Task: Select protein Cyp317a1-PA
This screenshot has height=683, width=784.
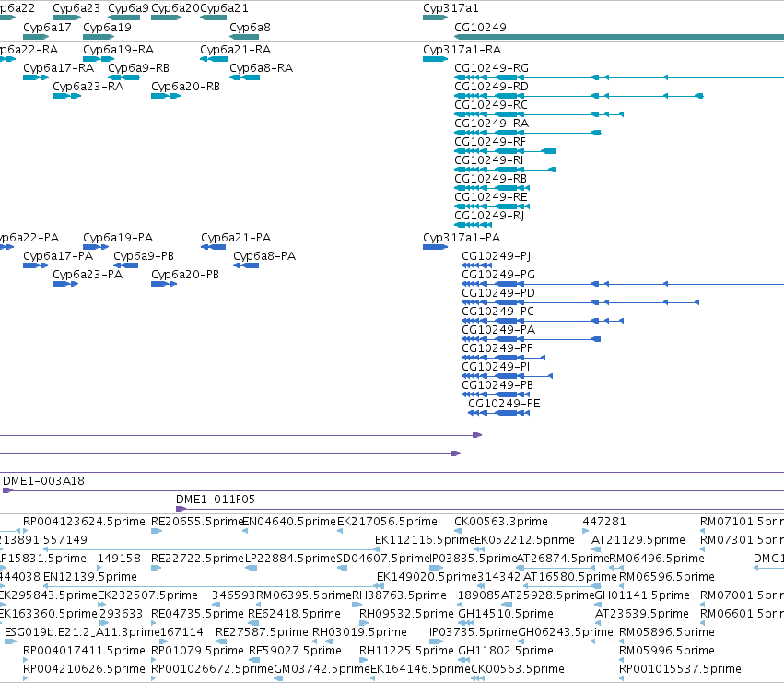Action: 462,238
